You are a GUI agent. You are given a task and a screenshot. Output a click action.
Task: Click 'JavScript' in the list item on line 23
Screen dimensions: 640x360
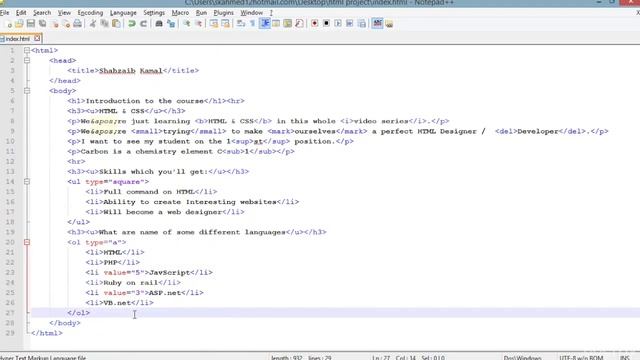(169, 272)
